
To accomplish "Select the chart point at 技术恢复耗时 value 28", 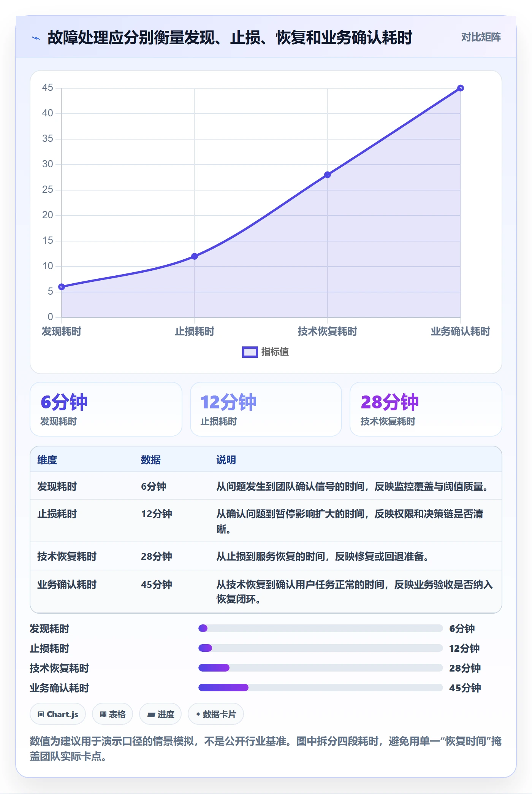I will click(328, 175).
